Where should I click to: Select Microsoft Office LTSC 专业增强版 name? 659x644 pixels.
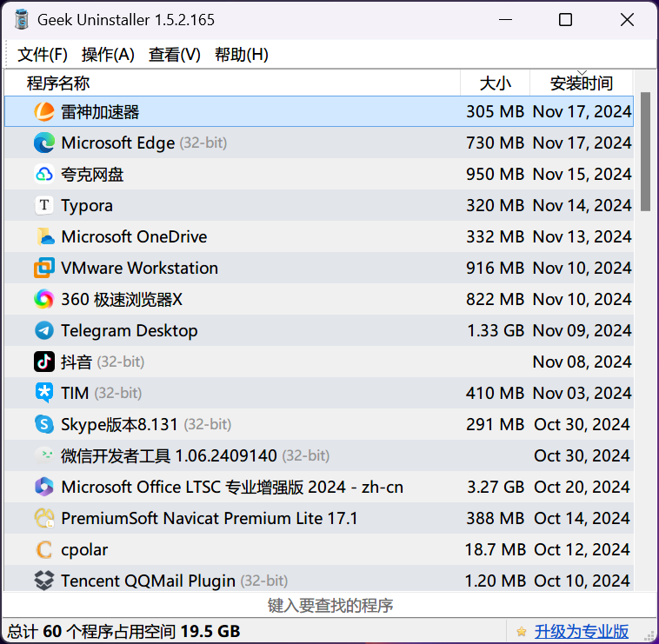pyautogui.click(x=232, y=487)
